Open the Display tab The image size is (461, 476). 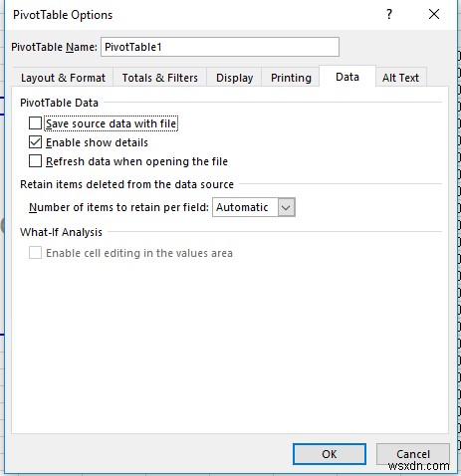point(234,78)
